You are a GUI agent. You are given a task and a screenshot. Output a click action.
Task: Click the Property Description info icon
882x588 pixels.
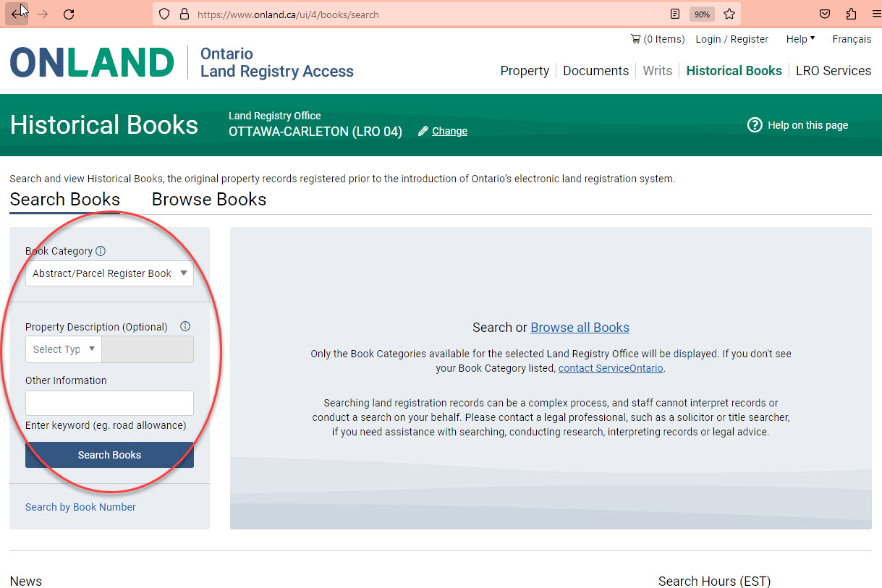click(x=185, y=326)
